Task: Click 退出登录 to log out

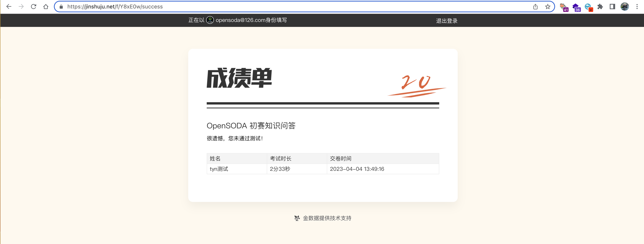Action: tap(447, 21)
